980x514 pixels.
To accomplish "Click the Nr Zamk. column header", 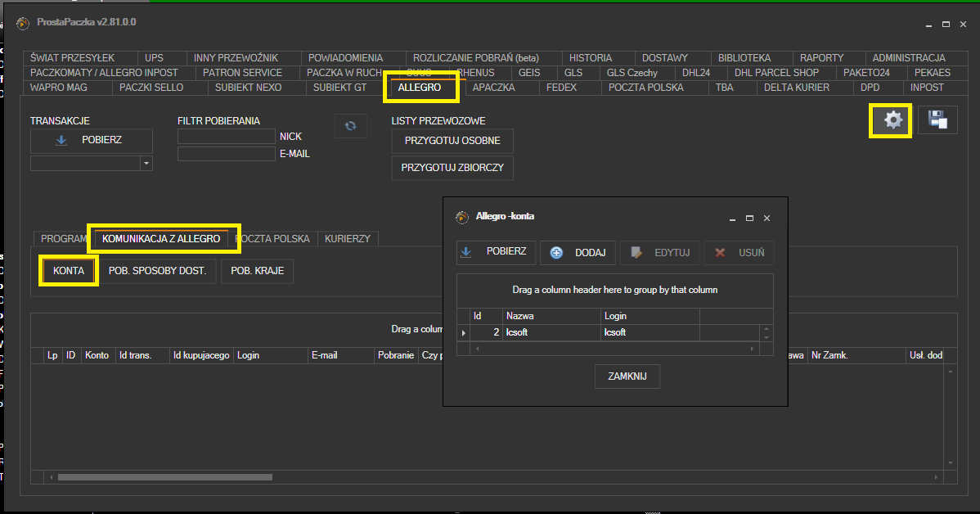I will click(x=856, y=355).
